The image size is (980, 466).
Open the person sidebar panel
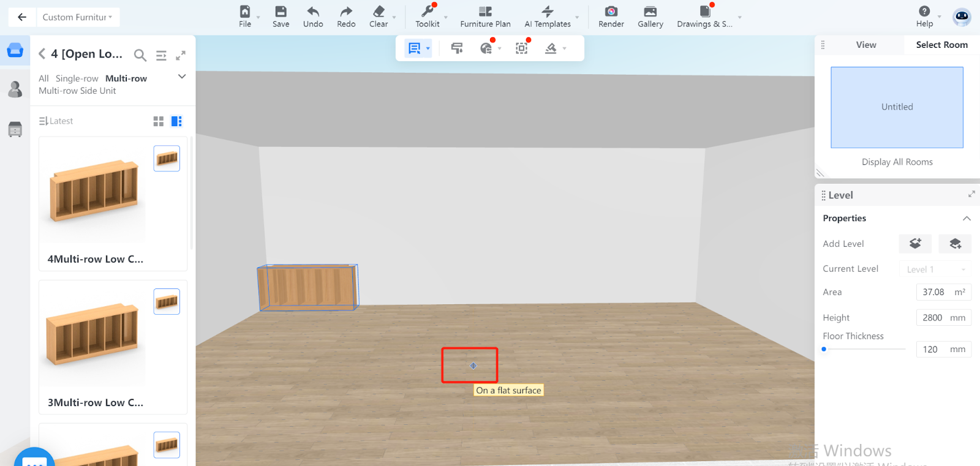click(x=15, y=89)
